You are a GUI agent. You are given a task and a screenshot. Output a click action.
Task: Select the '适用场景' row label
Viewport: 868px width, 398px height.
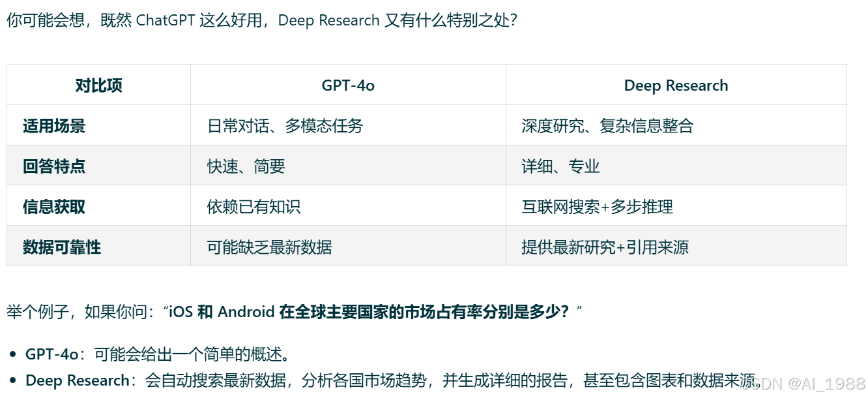(x=54, y=126)
